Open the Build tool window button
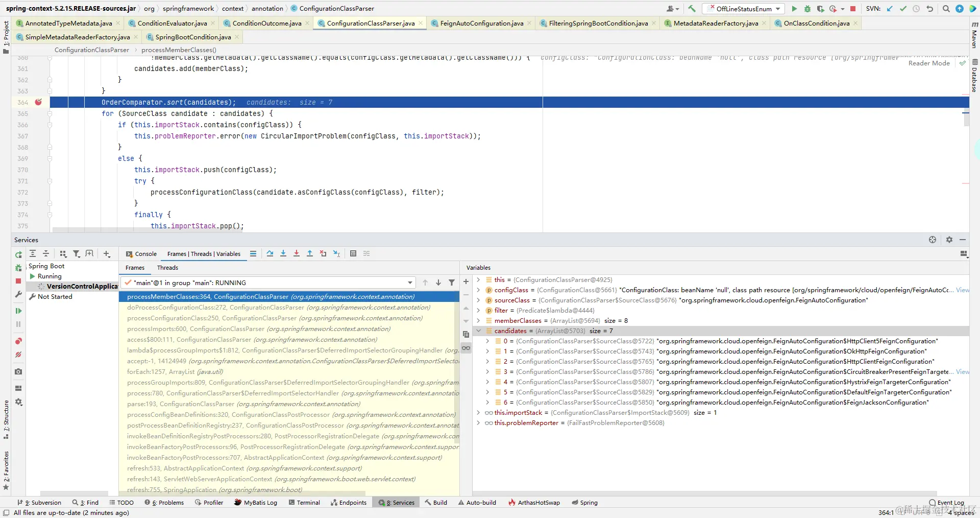 [436, 503]
